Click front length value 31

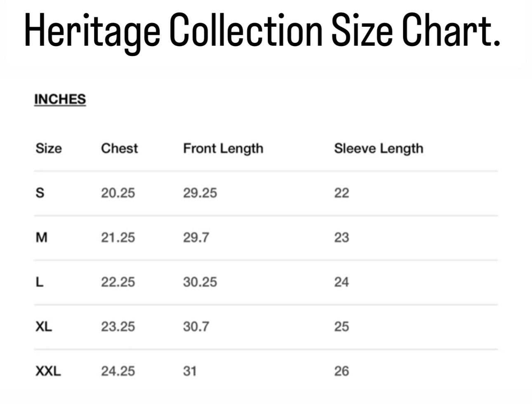click(x=190, y=371)
